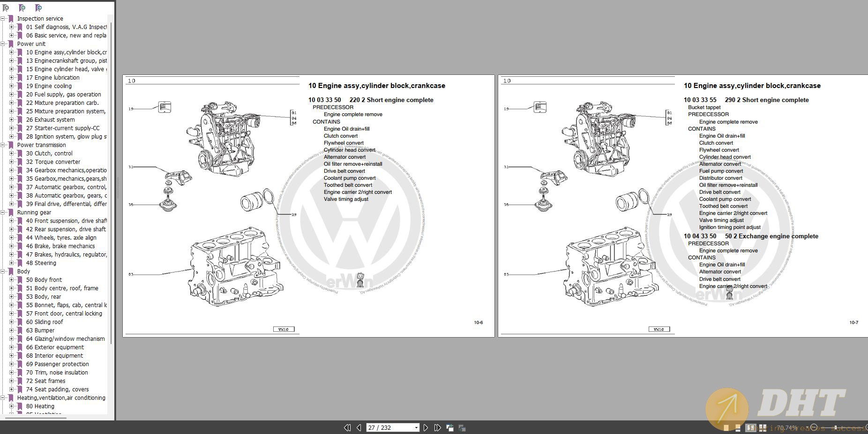Image resolution: width=868 pixels, height=434 pixels.
Task: Go to the next page
Action: click(426, 427)
